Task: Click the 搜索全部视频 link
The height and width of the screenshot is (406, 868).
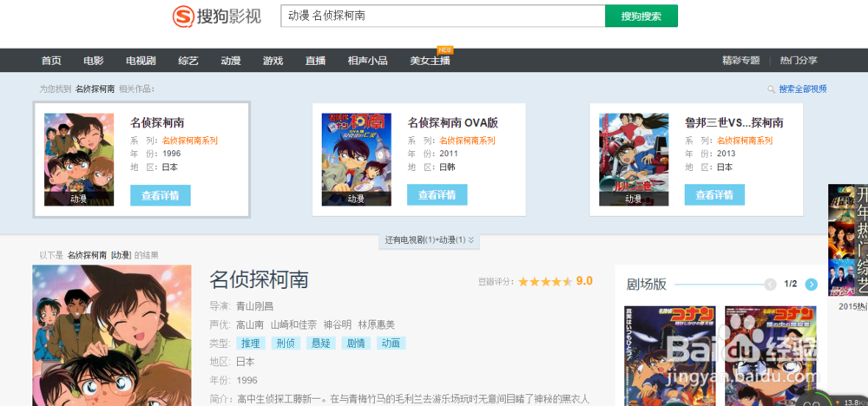Action: point(803,89)
